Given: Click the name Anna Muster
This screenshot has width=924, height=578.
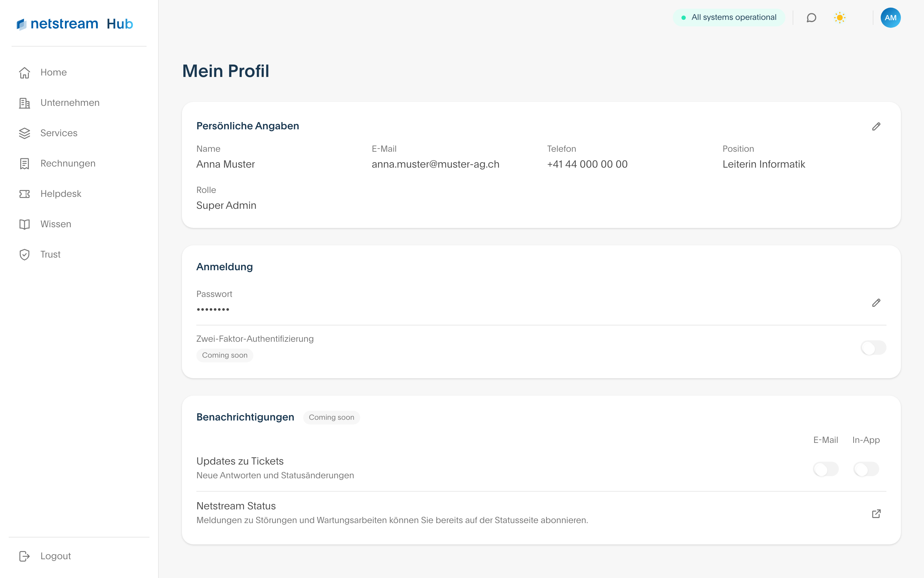Looking at the screenshot, I should 225,164.
